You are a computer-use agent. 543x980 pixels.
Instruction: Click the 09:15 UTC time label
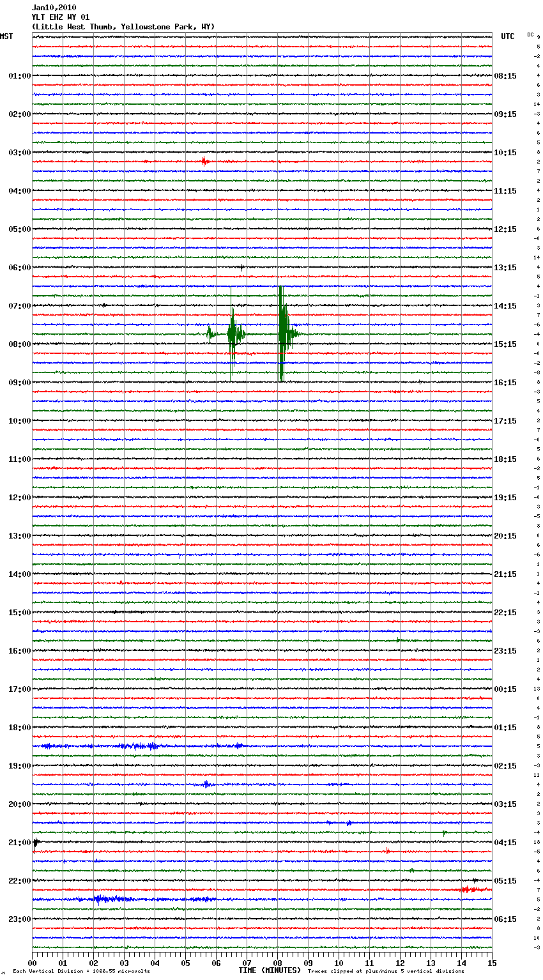[505, 114]
